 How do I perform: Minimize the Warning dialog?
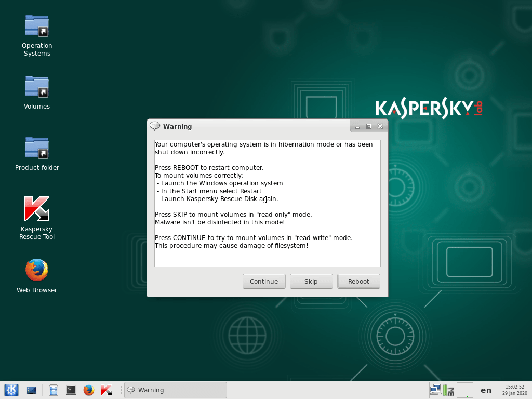[357, 127]
